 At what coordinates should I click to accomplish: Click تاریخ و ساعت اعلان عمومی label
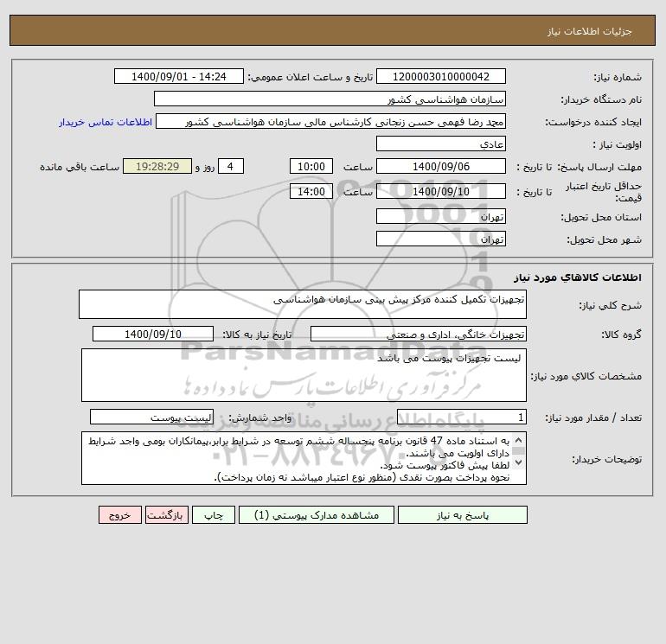point(310,77)
